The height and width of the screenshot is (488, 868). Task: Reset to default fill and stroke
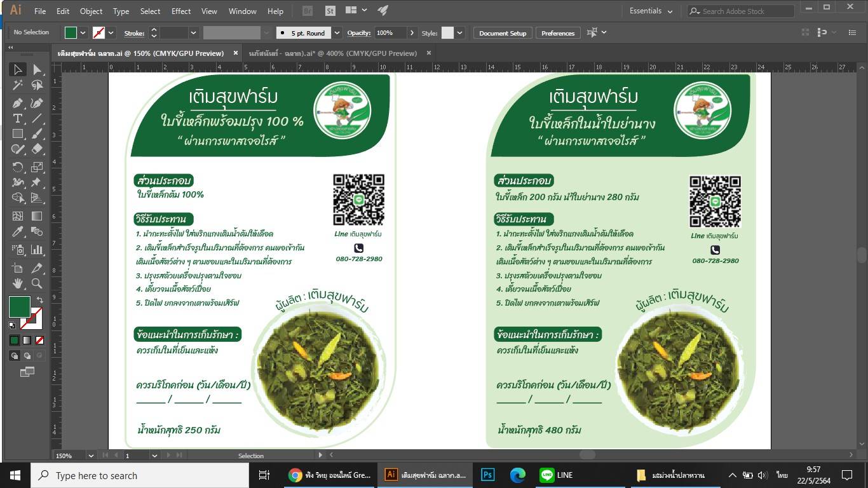[x=12, y=325]
